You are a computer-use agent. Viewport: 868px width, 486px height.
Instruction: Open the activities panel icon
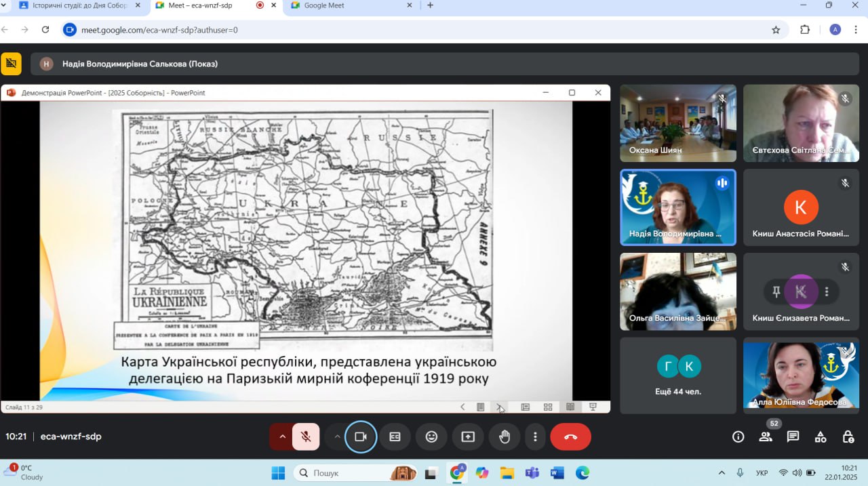[820, 437]
